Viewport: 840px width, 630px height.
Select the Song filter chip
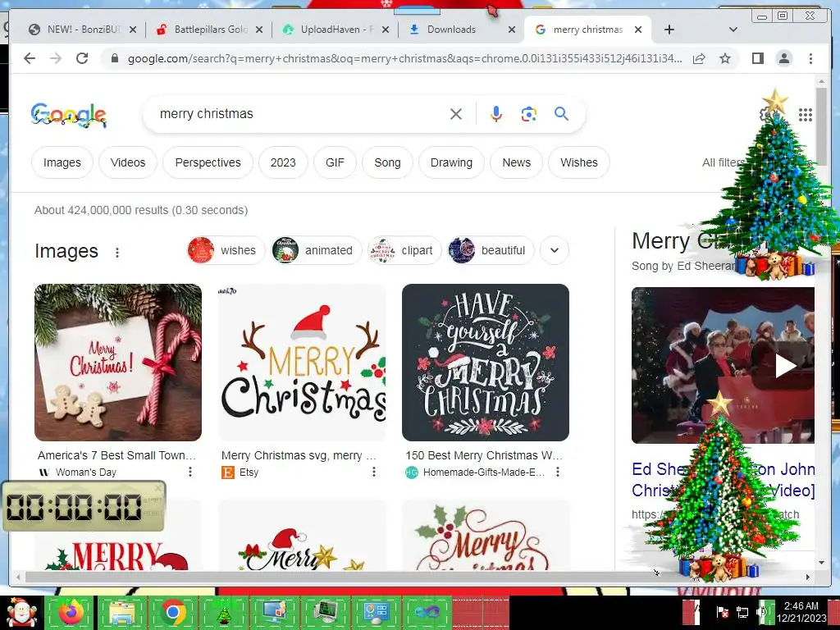point(387,162)
